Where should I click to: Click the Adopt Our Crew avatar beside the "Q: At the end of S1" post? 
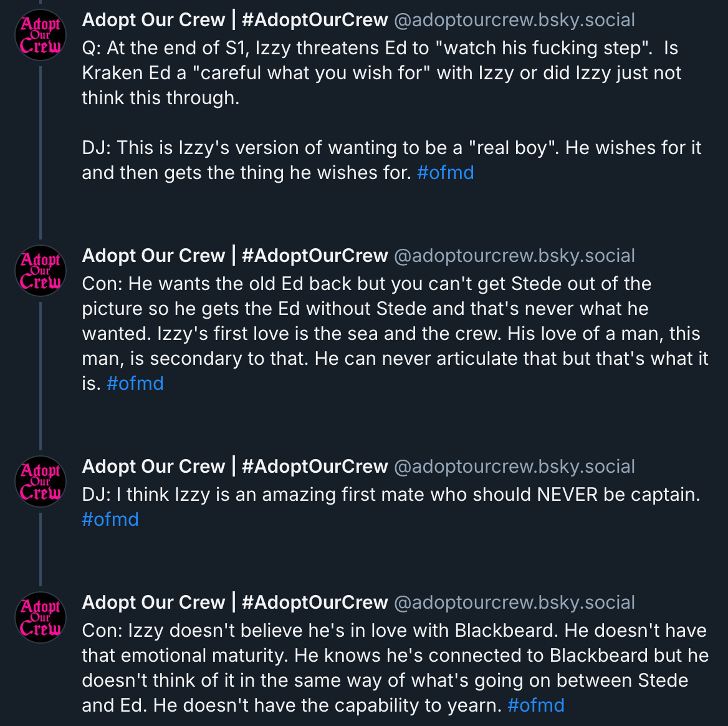(x=41, y=35)
